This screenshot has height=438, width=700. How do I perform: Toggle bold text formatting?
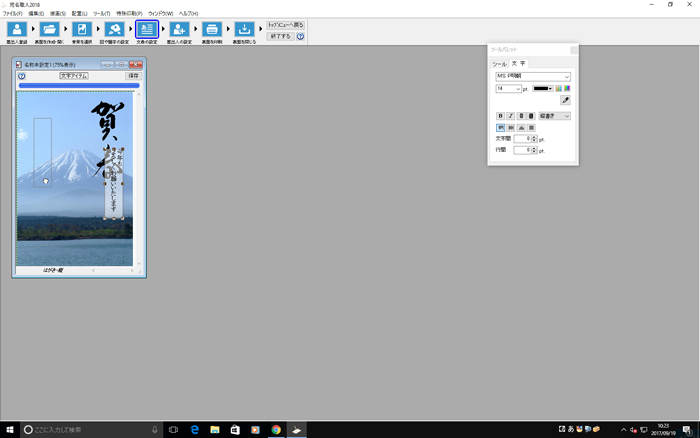(x=501, y=116)
